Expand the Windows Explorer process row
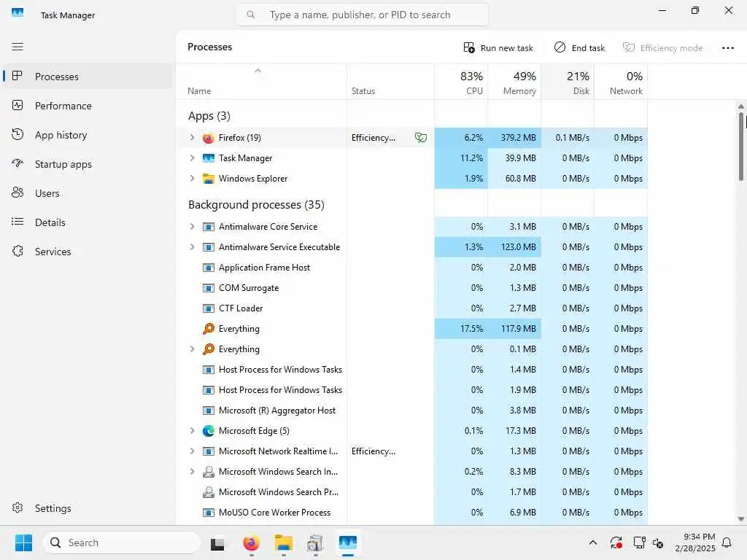 pyautogui.click(x=192, y=179)
